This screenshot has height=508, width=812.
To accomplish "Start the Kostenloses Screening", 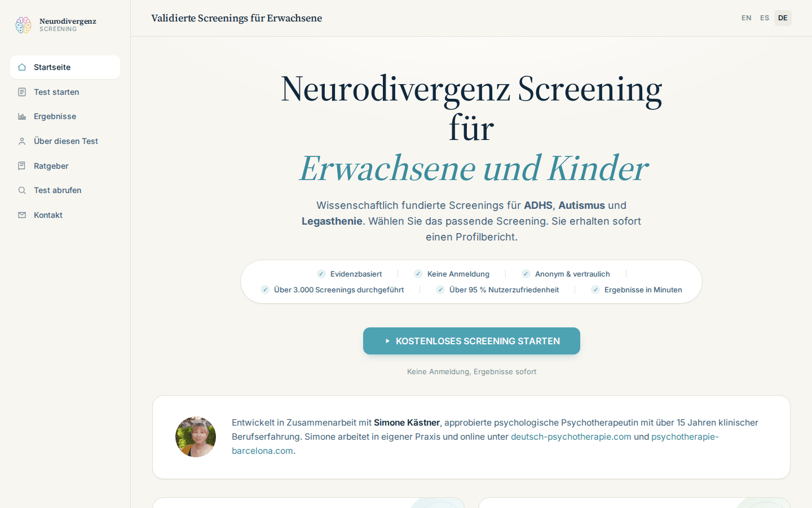I will pyautogui.click(x=471, y=341).
